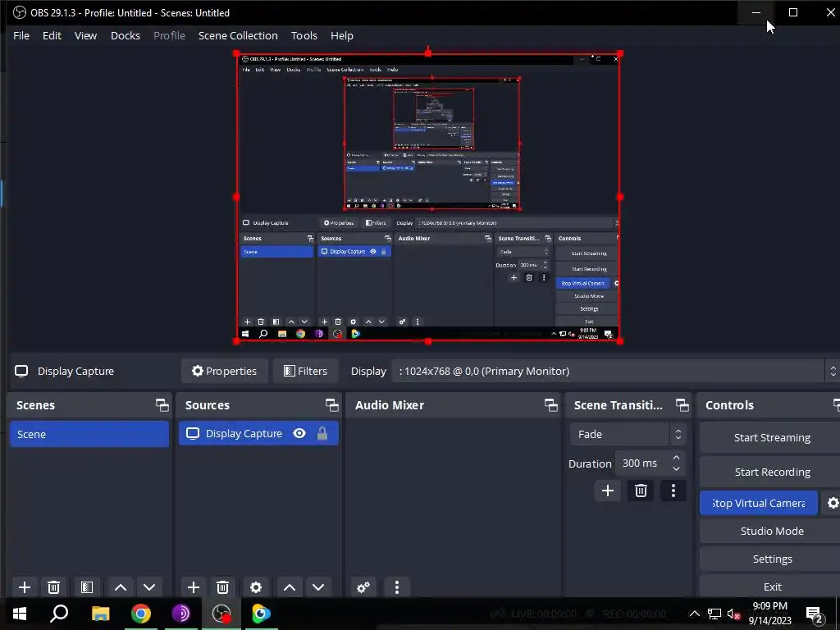Click the OBS logo in title bar
The width and height of the screenshot is (840, 630).
(x=20, y=12)
